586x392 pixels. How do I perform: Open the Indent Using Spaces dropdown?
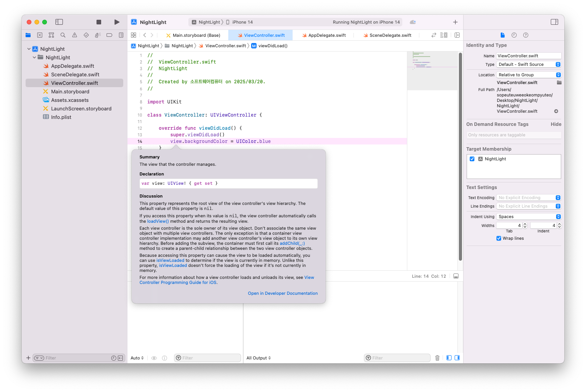(529, 217)
